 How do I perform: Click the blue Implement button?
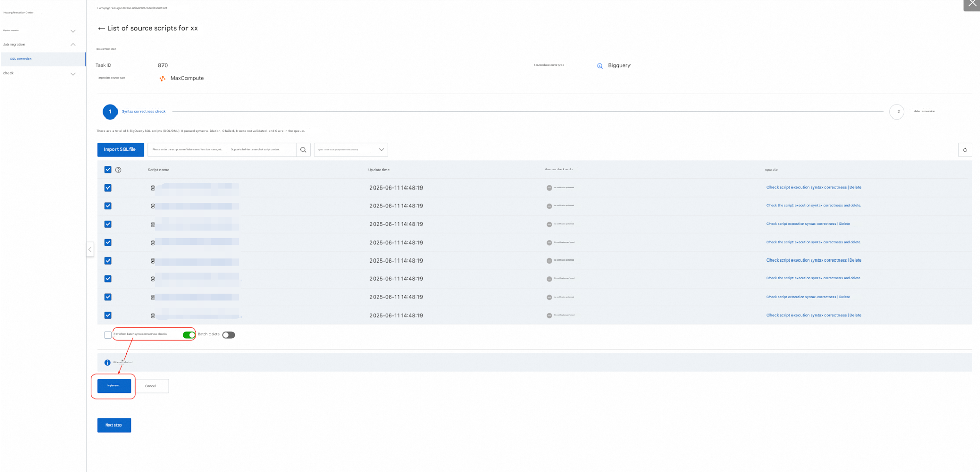(114, 386)
